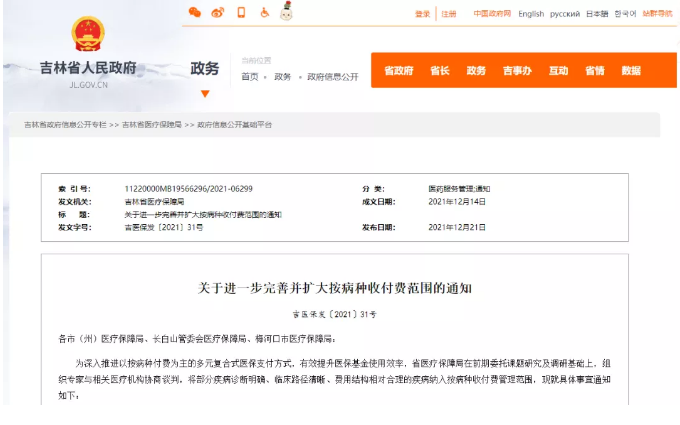Open the 中国政府网 link
The height and width of the screenshot is (425, 680).
click(x=490, y=14)
